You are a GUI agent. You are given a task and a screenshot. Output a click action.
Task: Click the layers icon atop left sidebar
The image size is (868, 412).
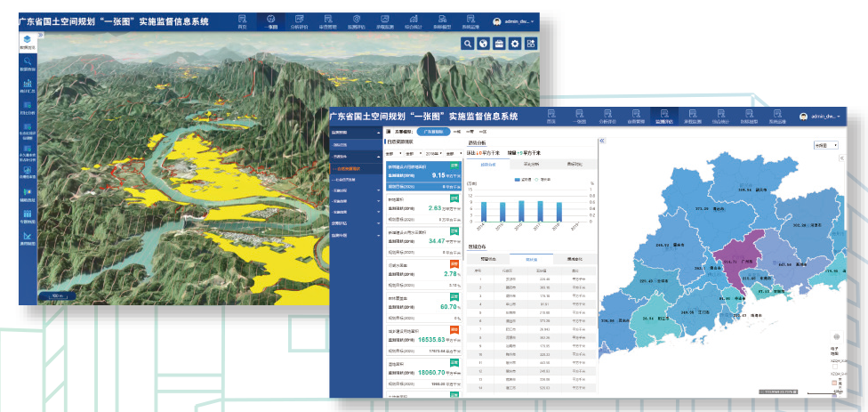(27, 41)
